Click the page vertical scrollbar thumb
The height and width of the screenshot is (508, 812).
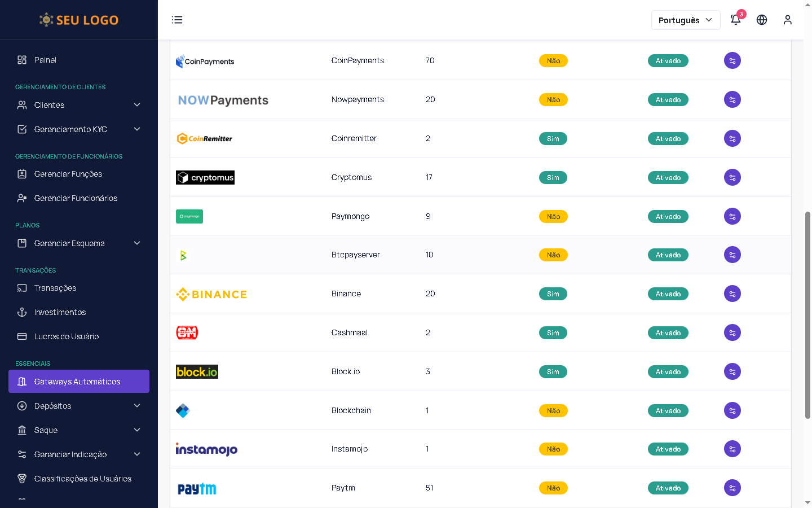pos(807,315)
